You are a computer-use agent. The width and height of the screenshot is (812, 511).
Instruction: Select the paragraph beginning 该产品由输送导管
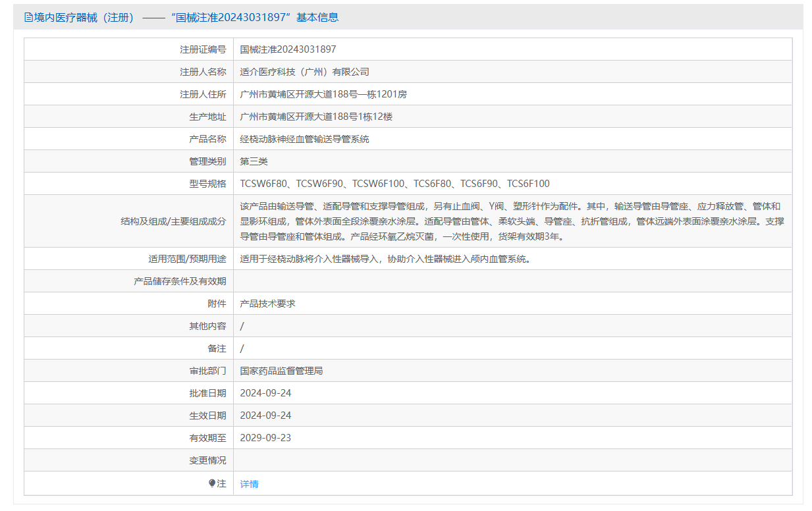pyautogui.click(x=512, y=221)
